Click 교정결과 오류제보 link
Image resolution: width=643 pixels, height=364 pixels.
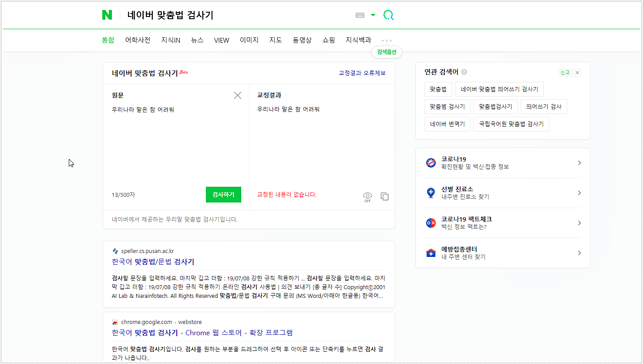[x=362, y=73]
